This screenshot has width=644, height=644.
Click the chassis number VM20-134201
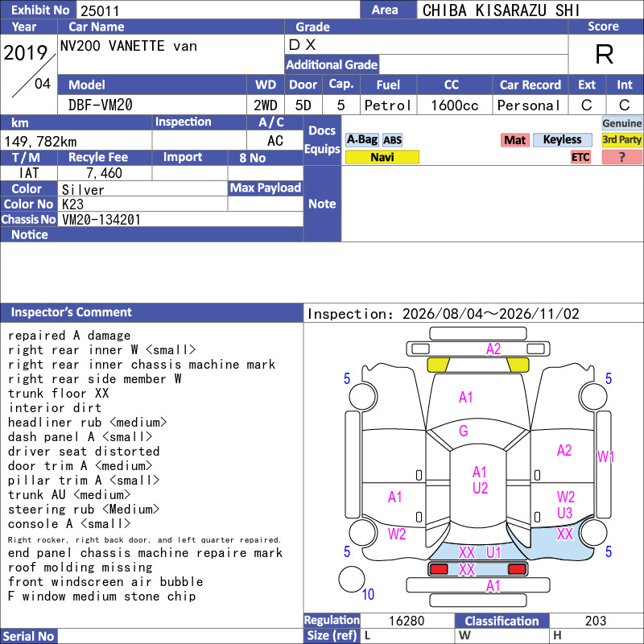101,220
